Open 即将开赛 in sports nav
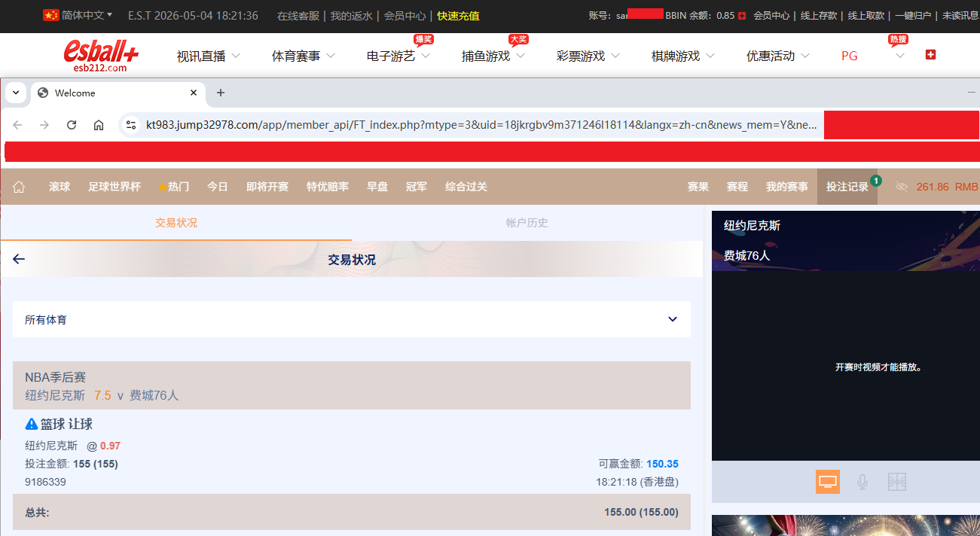 [267, 187]
